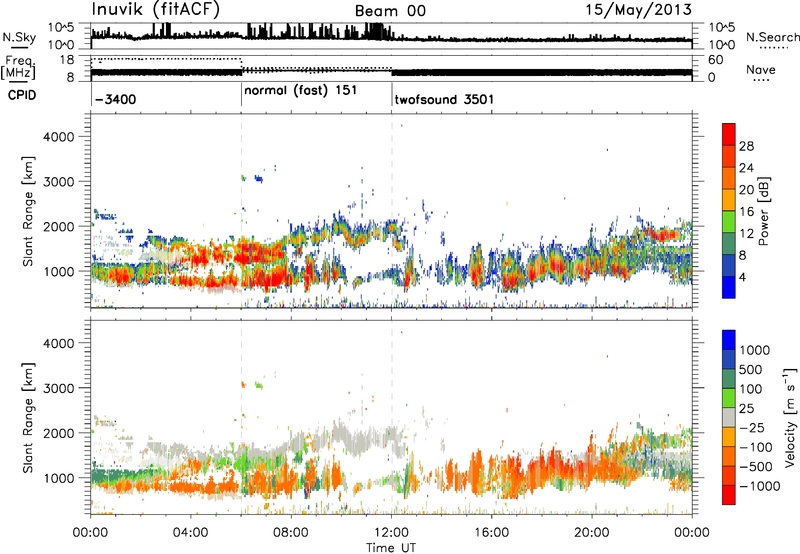Click '4000' tick on the power panel
The height and width of the screenshot is (554, 800).
click(58, 137)
